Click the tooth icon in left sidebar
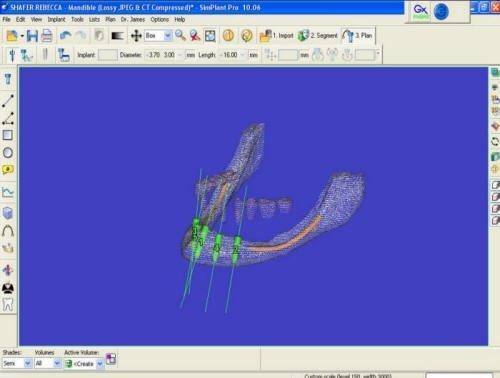Viewport: 500px width, 378px height. [8, 304]
